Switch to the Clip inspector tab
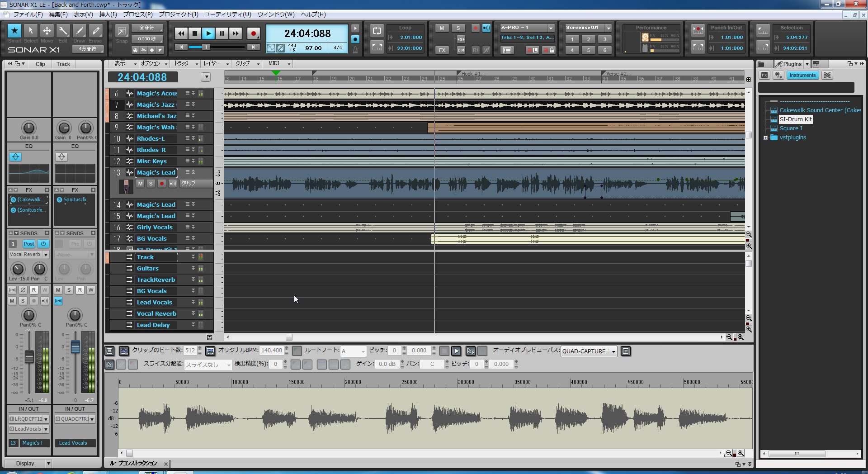The image size is (868, 474). click(40, 64)
